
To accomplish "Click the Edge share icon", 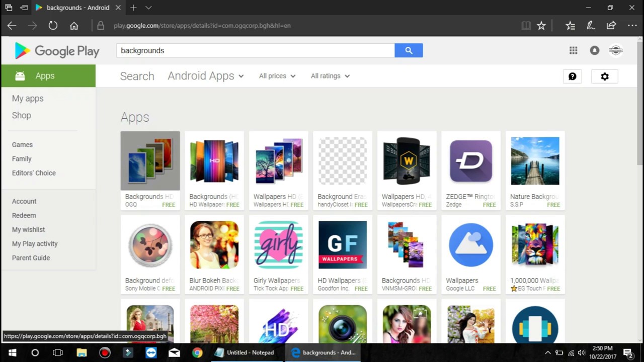I will tap(611, 26).
